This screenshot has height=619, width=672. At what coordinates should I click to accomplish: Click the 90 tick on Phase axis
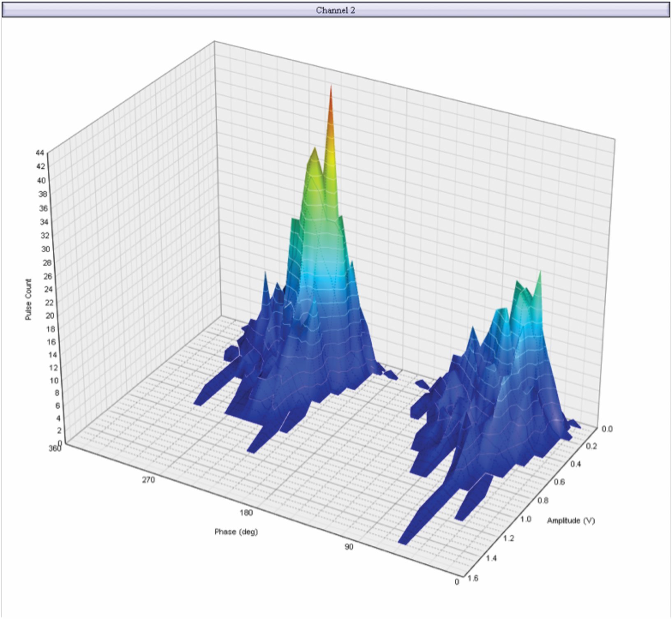click(349, 547)
